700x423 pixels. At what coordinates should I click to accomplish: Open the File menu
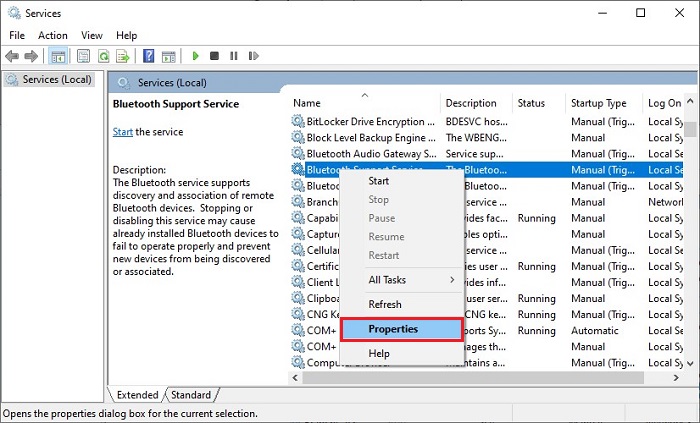pyautogui.click(x=17, y=35)
